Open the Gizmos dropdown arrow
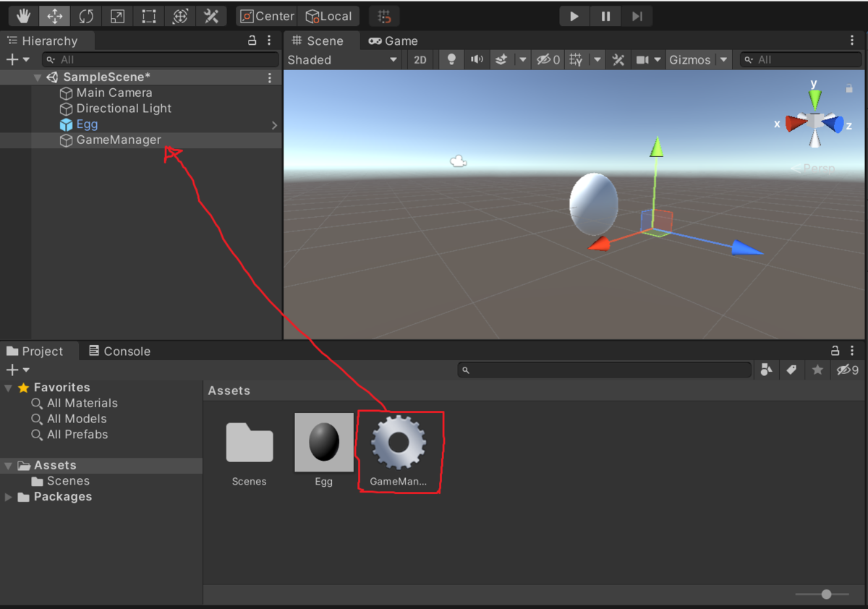868x609 pixels. [x=723, y=60]
